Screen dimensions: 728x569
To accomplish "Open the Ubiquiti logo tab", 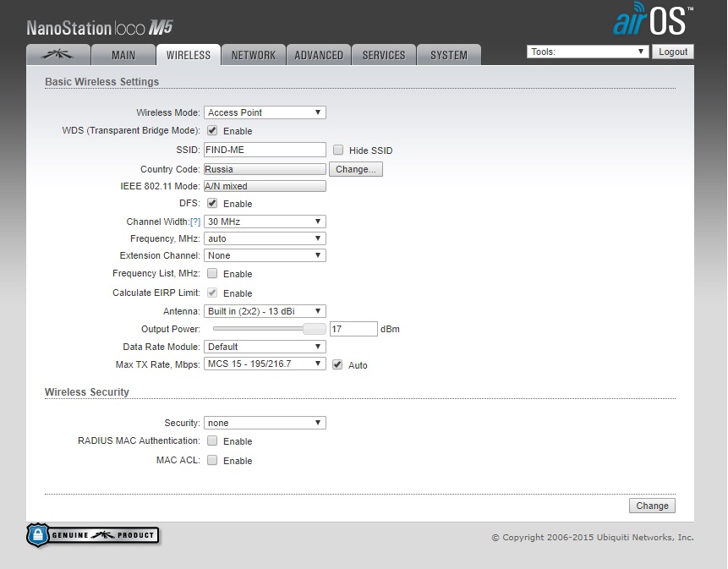I will (58, 55).
